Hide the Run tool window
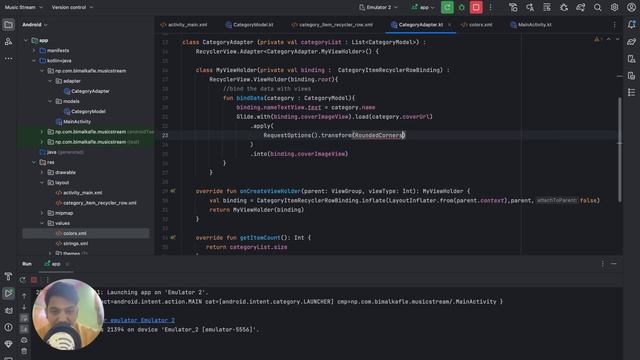 614,264
